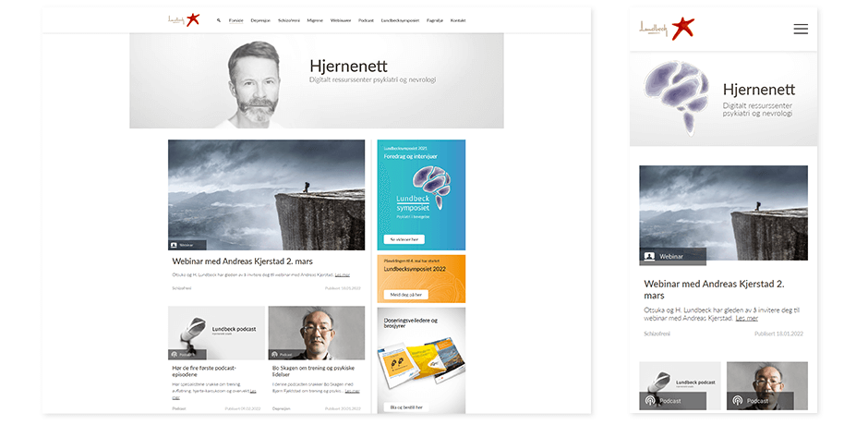Click 'Digitalt ressurssenter psykiatri og nevrologi' desktop subtitle
This screenshot has height=425, width=868.
[372, 79]
